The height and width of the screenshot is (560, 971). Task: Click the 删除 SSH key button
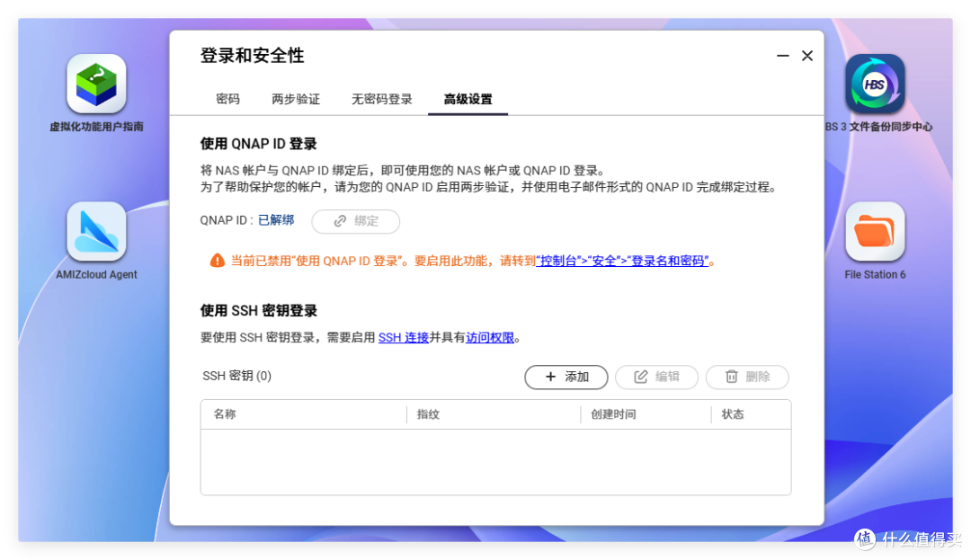click(x=747, y=377)
